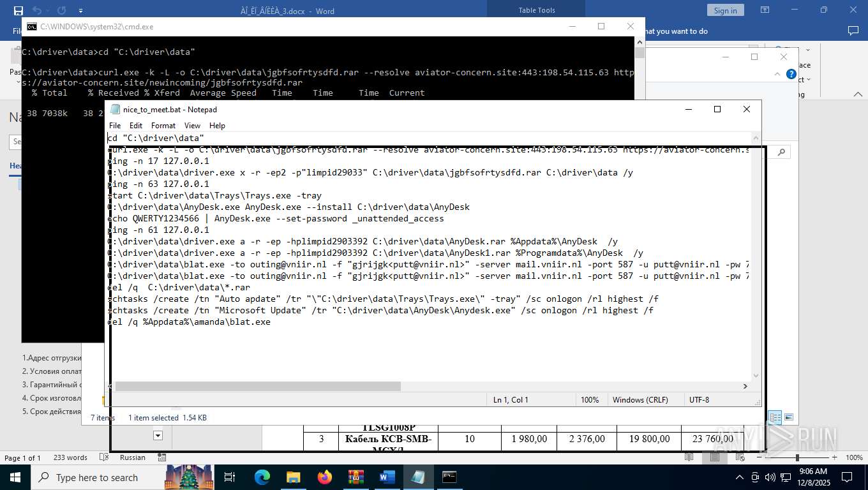The height and width of the screenshot is (490, 868).
Task: Click table cell '2 376,00' in Word
Action: click(x=587, y=439)
